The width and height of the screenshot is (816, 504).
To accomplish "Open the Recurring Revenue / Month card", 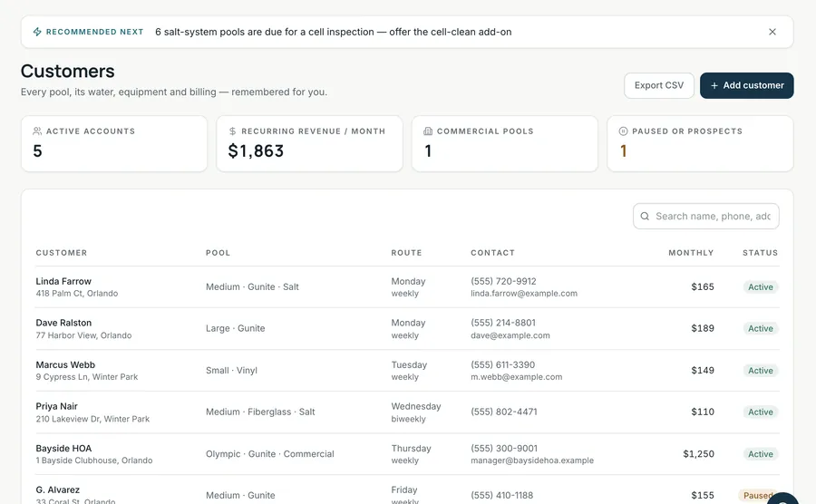I will [x=309, y=143].
